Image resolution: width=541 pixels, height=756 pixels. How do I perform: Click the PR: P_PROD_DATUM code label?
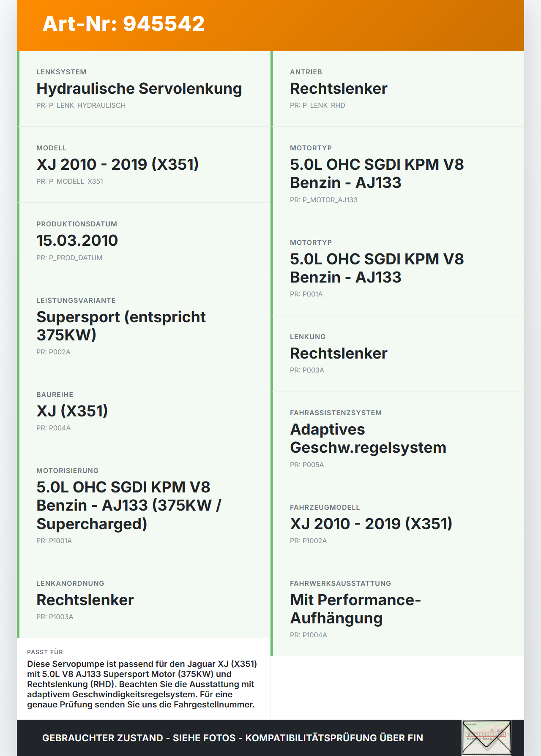click(69, 258)
